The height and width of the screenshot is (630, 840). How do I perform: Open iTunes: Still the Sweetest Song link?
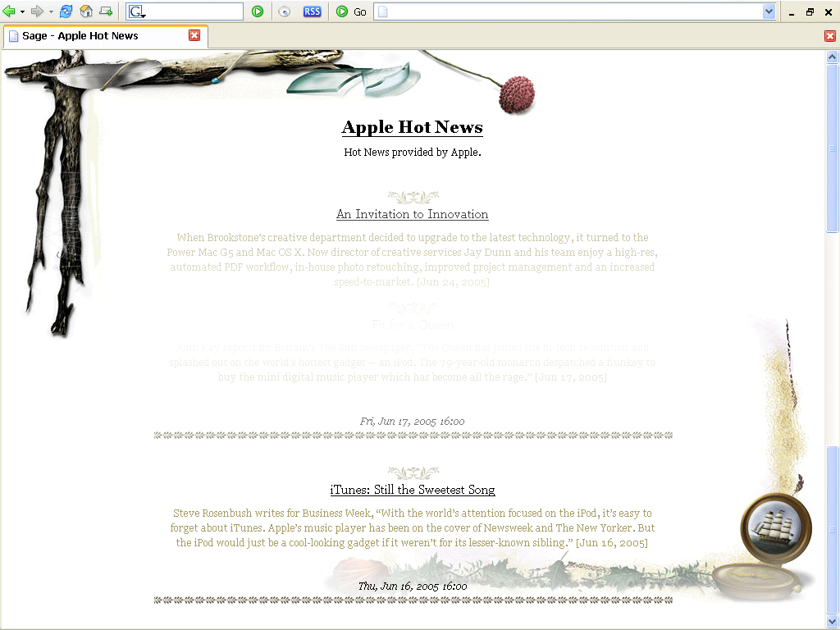pos(412,490)
